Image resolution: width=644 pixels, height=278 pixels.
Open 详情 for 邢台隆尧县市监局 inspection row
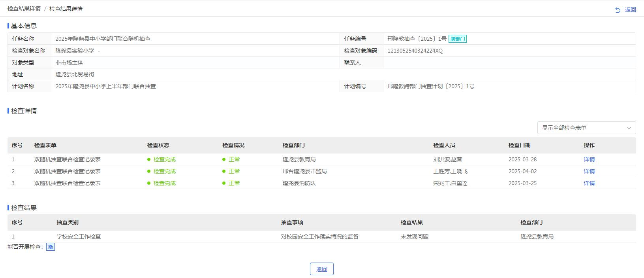point(589,171)
